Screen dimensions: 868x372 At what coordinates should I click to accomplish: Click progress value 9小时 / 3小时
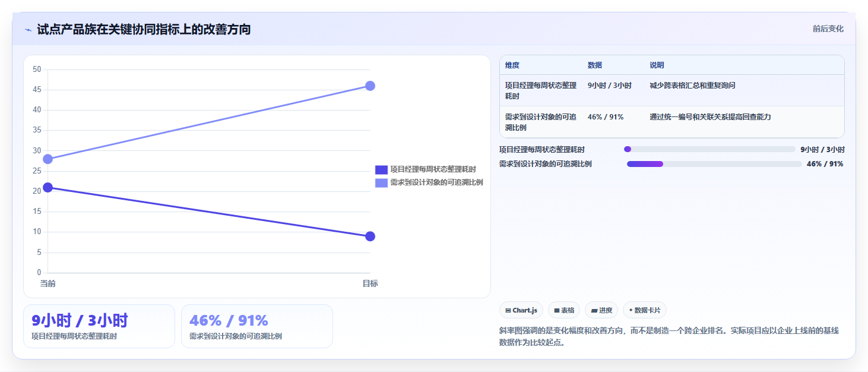(822, 150)
